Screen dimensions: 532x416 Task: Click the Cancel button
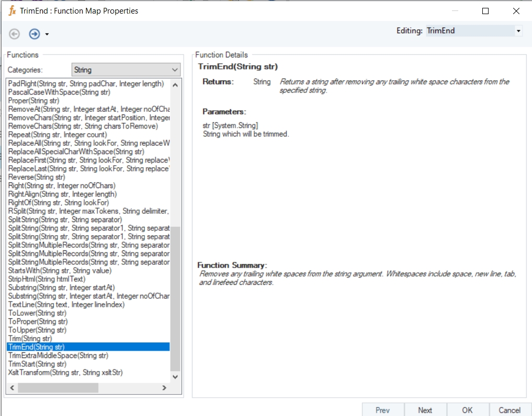point(509,410)
